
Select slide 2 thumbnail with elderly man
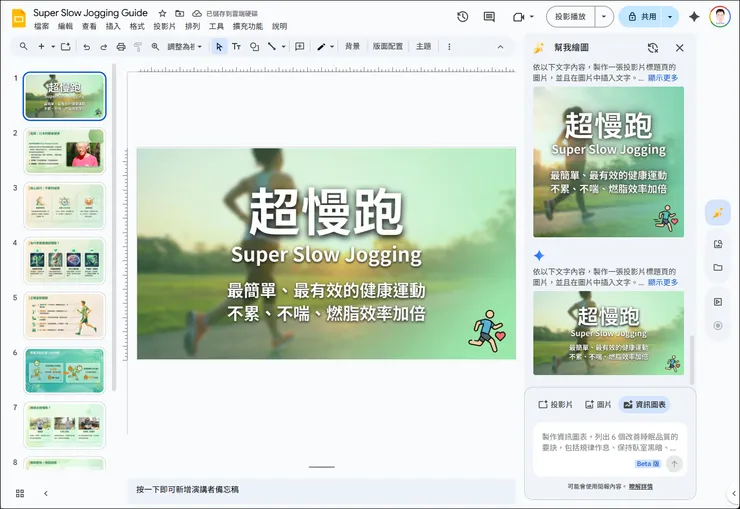pos(65,151)
